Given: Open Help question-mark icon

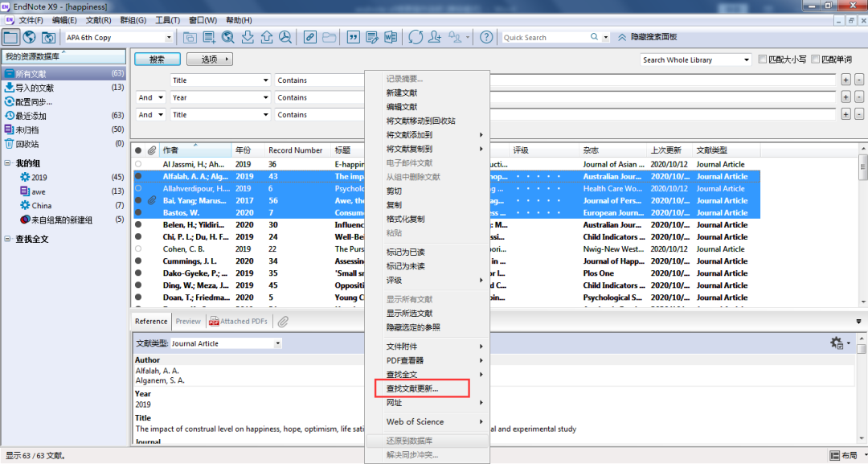Looking at the screenshot, I should click(486, 37).
